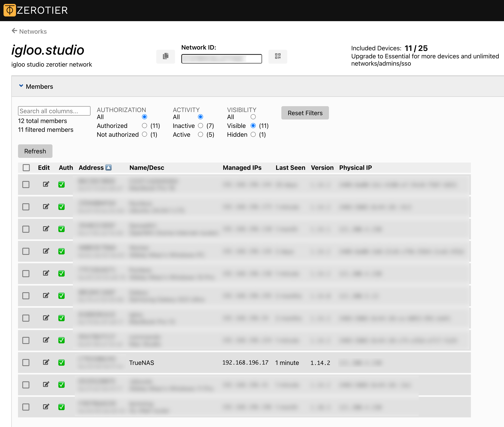The width and height of the screenshot is (504, 427).
Task: Click the edit icon on first member row
Action: pyautogui.click(x=46, y=184)
